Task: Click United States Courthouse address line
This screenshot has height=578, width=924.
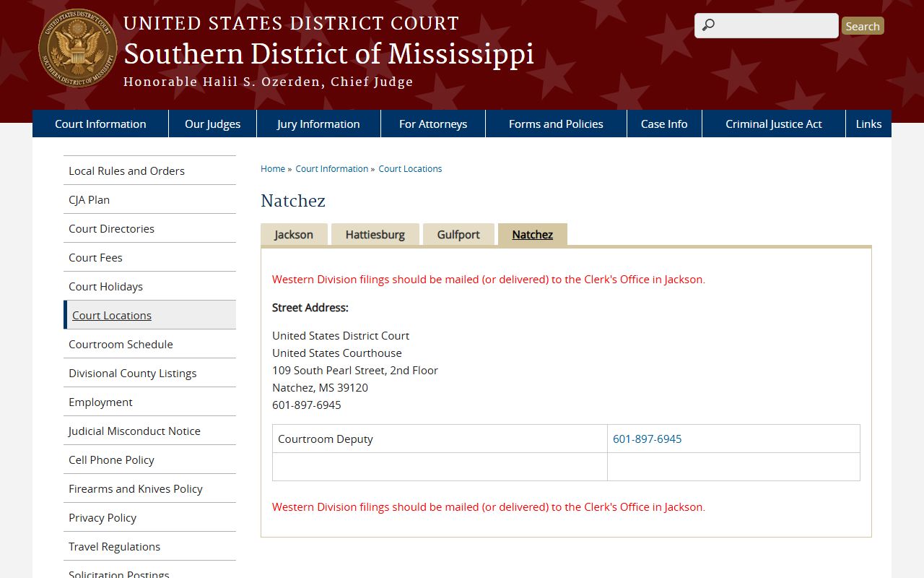Action: tap(337, 353)
